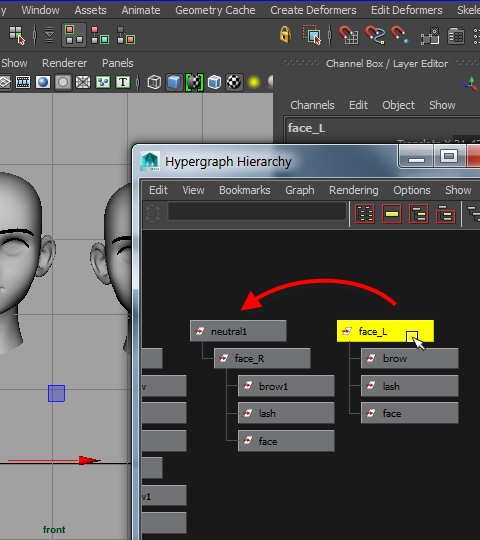The width and height of the screenshot is (480, 540).
Task: Enable textured display light-blue cube icon
Action: [x=214, y=82]
